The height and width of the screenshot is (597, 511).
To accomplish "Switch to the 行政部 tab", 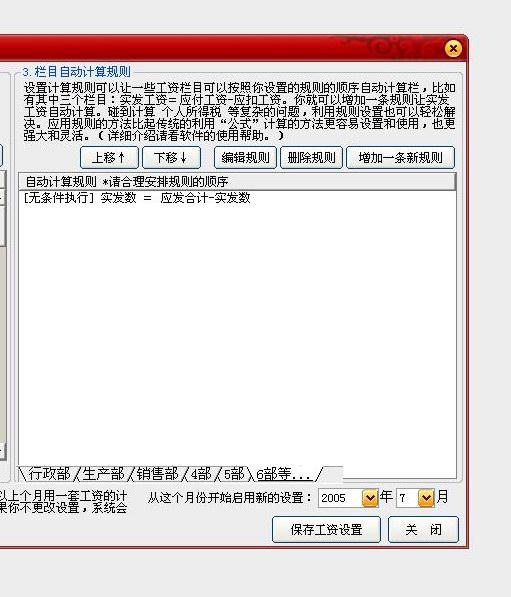I will click(x=49, y=474).
